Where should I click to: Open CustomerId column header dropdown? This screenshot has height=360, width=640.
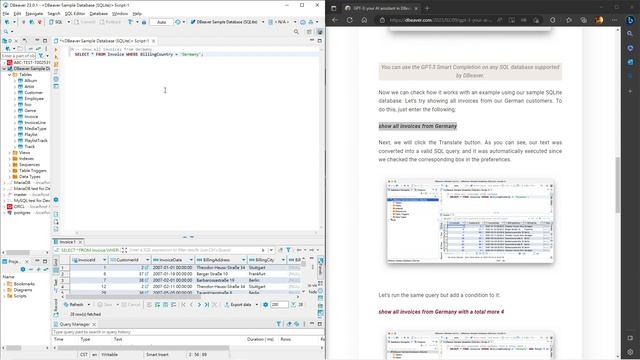147,260
